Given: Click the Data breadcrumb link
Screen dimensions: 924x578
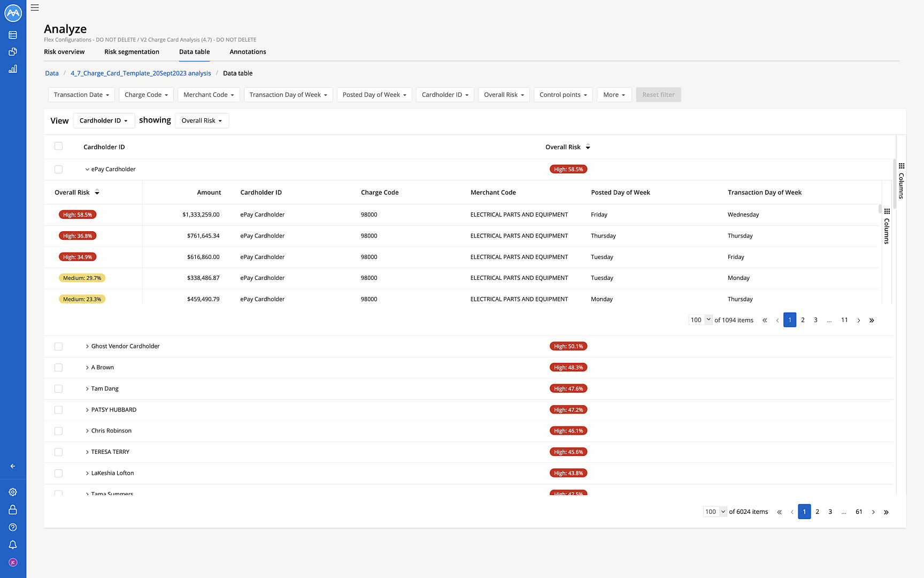Looking at the screenshot, I should 52,73.
